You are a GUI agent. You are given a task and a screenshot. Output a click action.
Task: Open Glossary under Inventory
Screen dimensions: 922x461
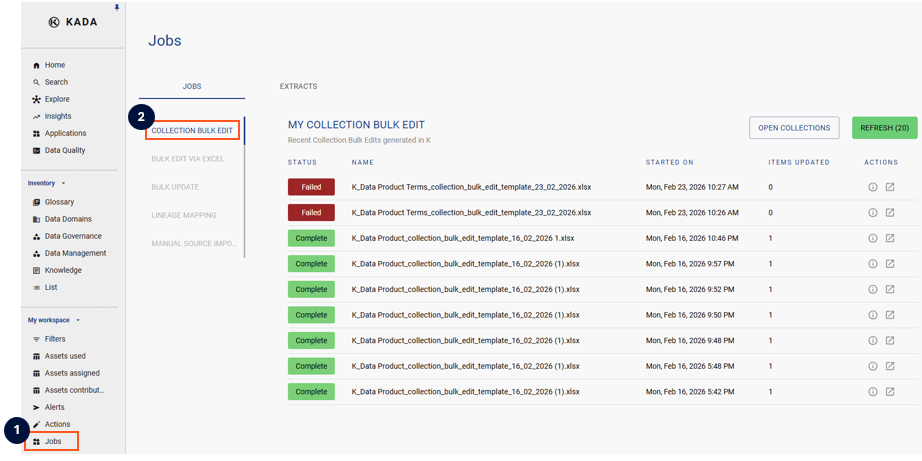59,202
